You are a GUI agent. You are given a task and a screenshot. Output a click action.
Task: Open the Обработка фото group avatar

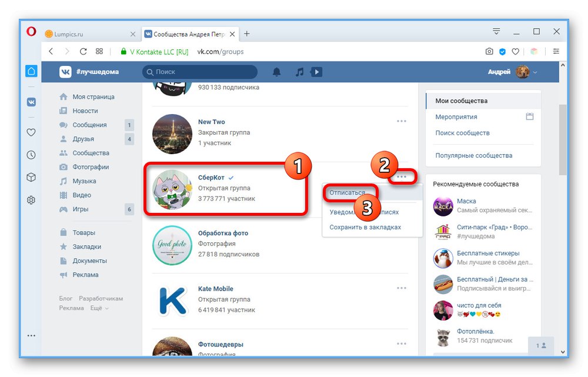point(172,245)
